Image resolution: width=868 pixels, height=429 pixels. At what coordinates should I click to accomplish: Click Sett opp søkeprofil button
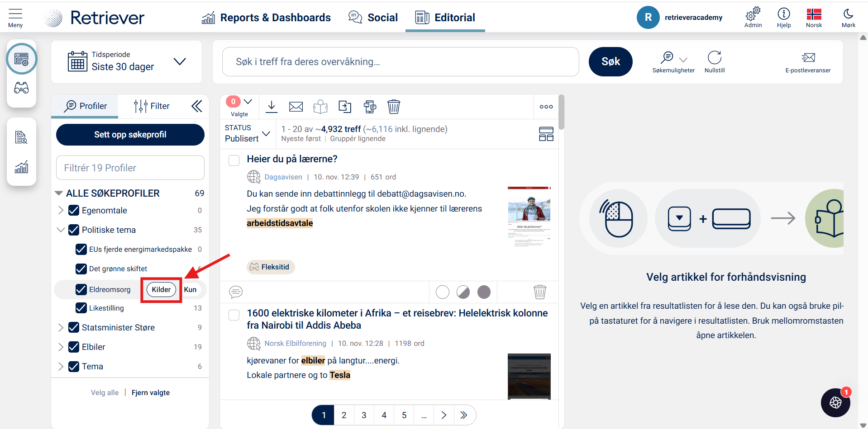[x=130, y=135]
